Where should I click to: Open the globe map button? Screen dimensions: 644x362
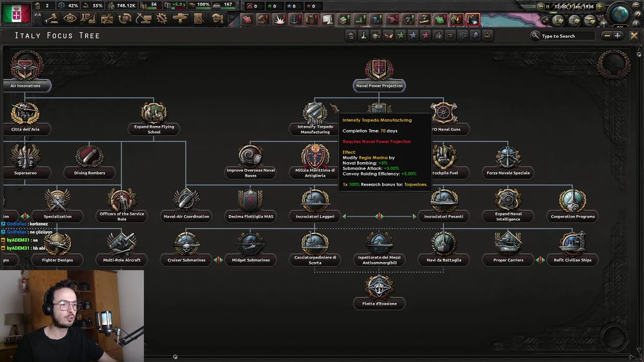620,14
